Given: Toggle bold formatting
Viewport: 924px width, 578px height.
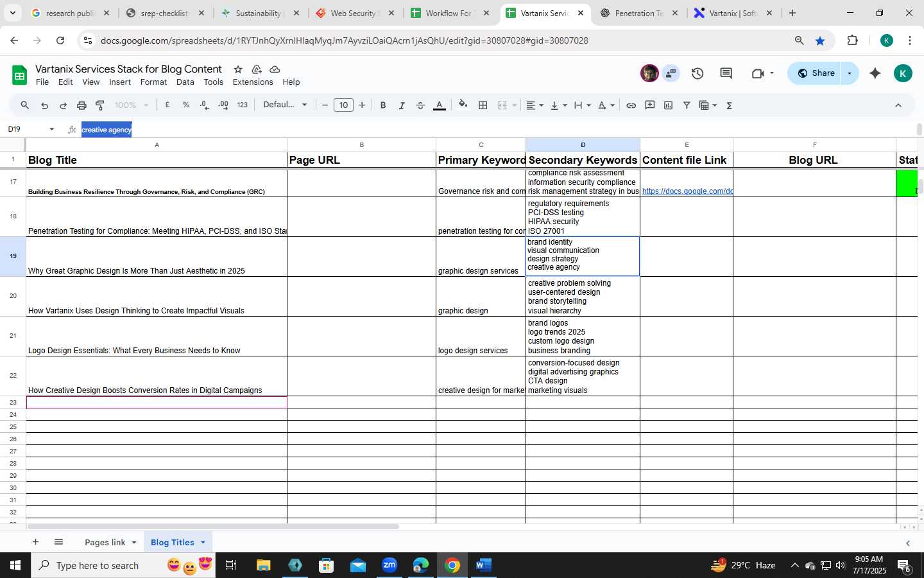Looking at the screenshot, I should coord(383,105).
